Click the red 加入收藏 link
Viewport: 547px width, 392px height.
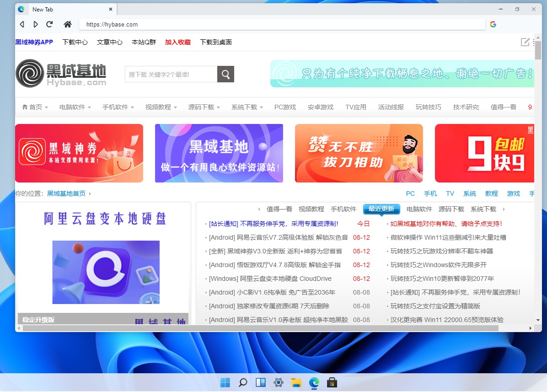(x=177, y=42)
